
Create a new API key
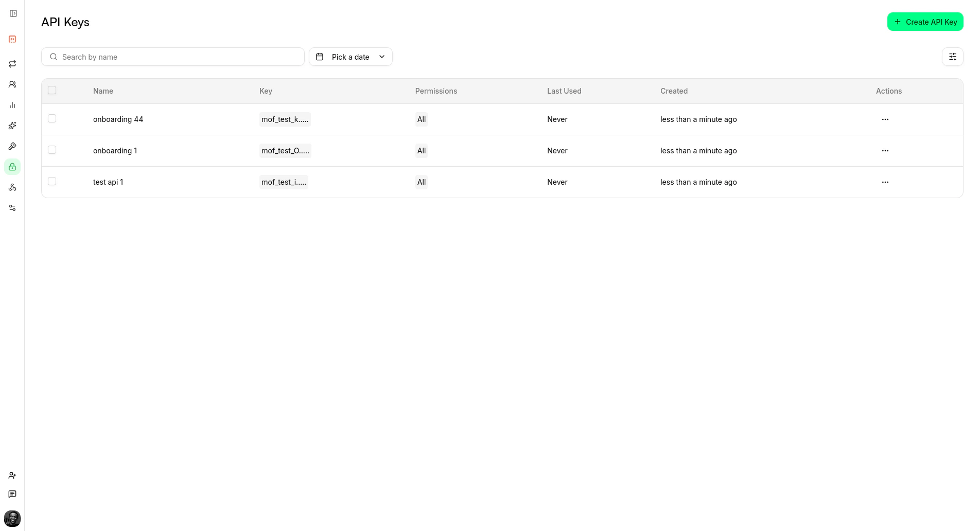(925, 22)
